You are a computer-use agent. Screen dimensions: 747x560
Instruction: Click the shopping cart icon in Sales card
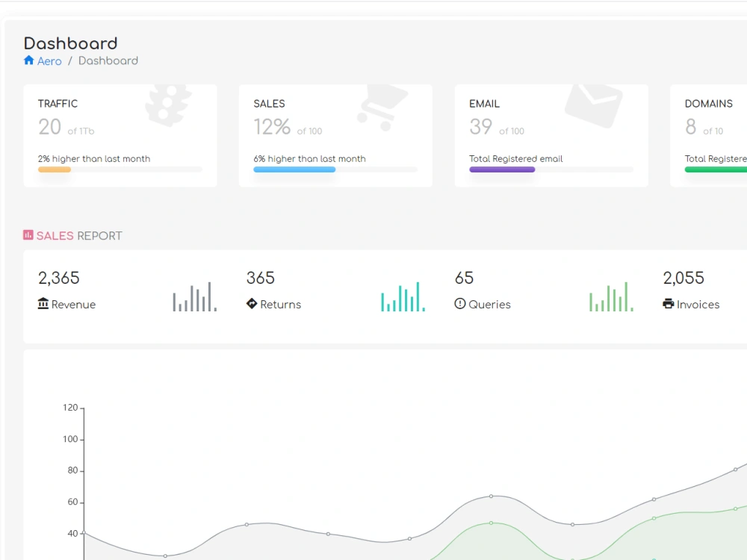[x=382, y=108]
